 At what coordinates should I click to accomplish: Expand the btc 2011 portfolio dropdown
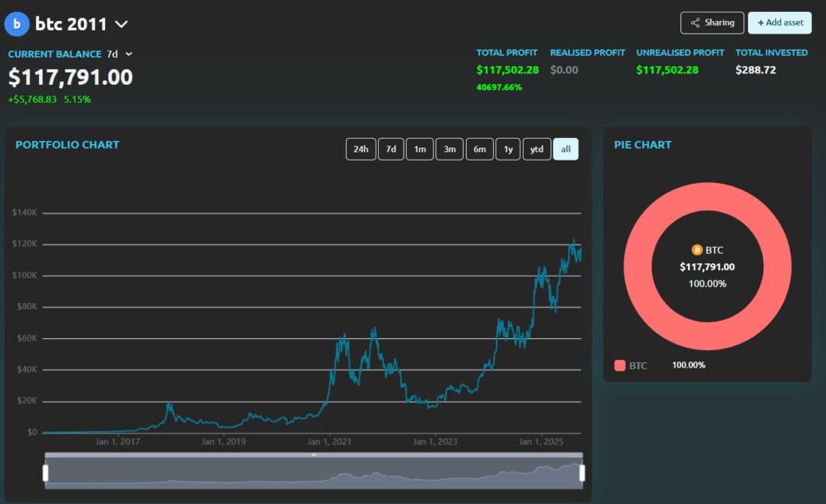tap(121, 24)
